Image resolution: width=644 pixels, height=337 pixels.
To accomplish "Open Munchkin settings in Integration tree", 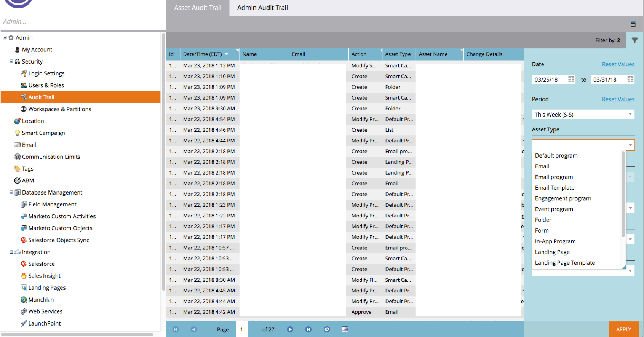I will point(41,300).
